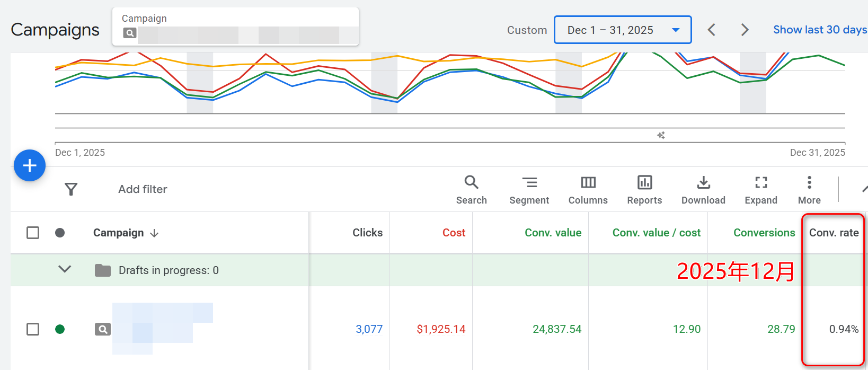Click Add filter field
This screenshot has width=868, height=370.
(x=143, y=189)
